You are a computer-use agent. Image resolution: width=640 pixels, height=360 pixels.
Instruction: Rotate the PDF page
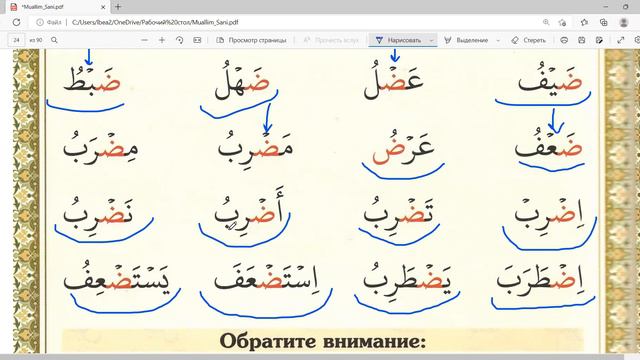180,40
